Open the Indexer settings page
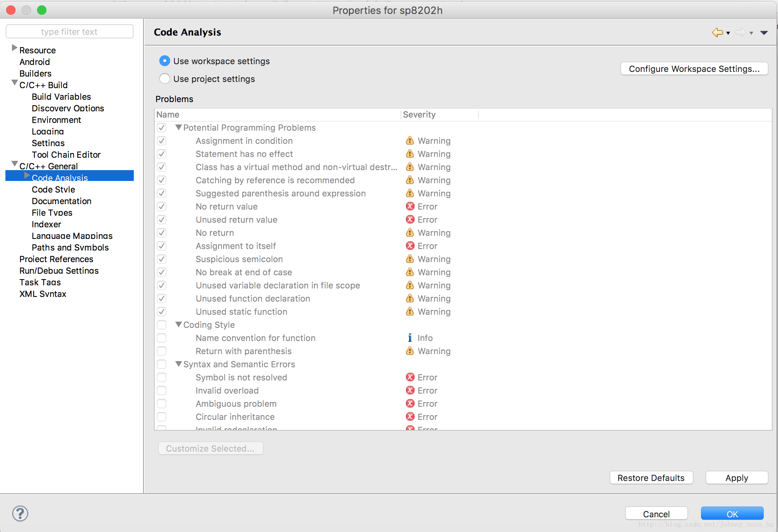The width and height of the screenshot is (778, 532). pyautogui.click(x=46, y=224)
